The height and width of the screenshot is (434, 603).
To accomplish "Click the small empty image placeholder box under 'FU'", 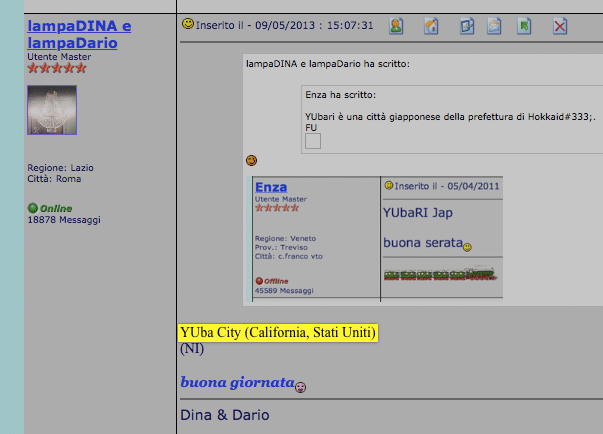I will (313, 141).
